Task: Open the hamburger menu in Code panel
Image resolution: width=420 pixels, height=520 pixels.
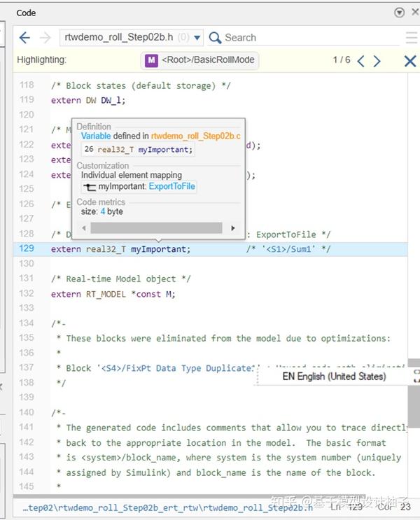Action: pos(412,38)
